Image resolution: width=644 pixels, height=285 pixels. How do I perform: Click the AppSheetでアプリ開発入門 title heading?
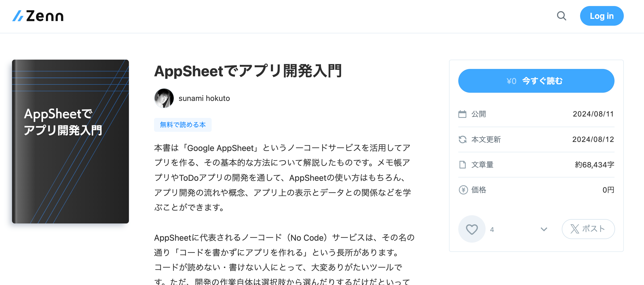click(x=249, y=72)
